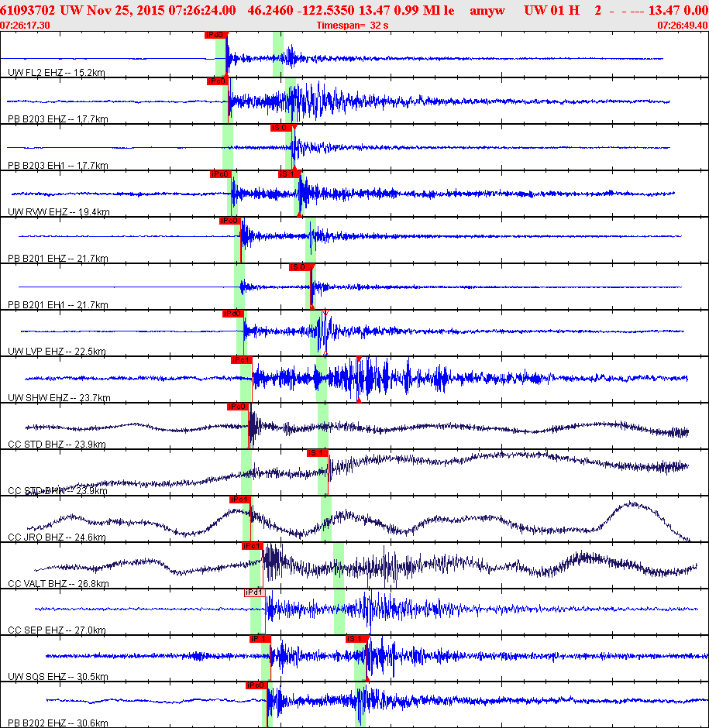Viewport: 709px width, 728px height.
Task: Click the 'PB B203 EH1 -- 17.7km' channel label
Action: 58,165
